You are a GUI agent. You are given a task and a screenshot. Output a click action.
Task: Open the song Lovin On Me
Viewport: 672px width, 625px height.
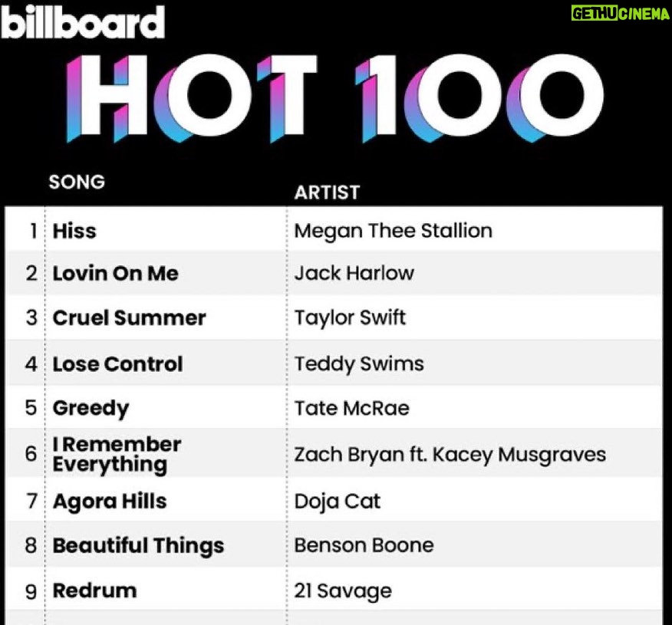click(115, 274)
